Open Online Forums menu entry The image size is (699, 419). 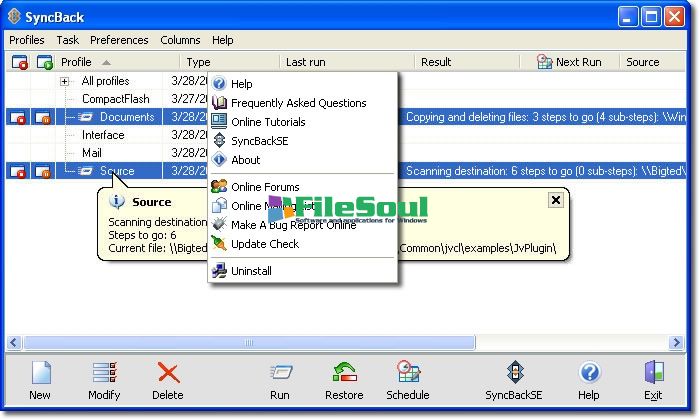(x=303, y=187)
